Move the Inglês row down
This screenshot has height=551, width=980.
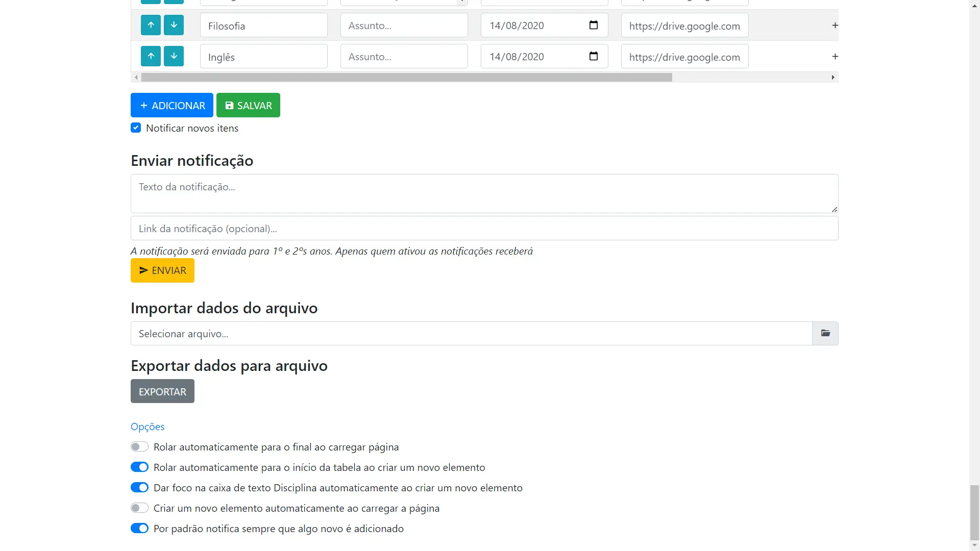(174, 56)
